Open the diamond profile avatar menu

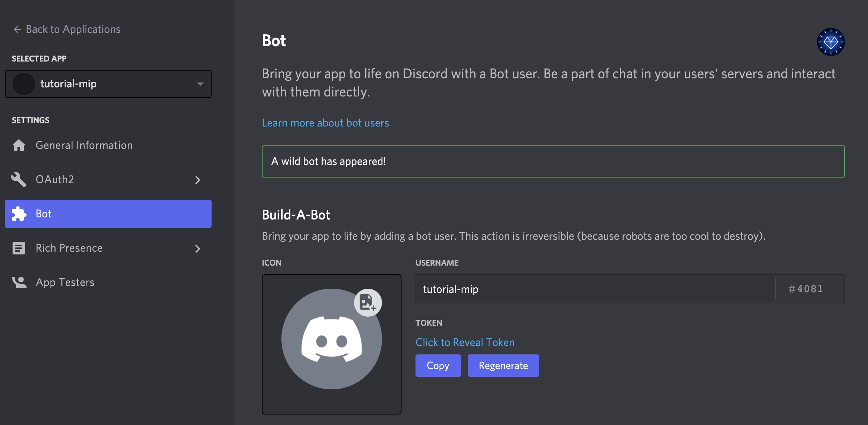pos(831,42)
